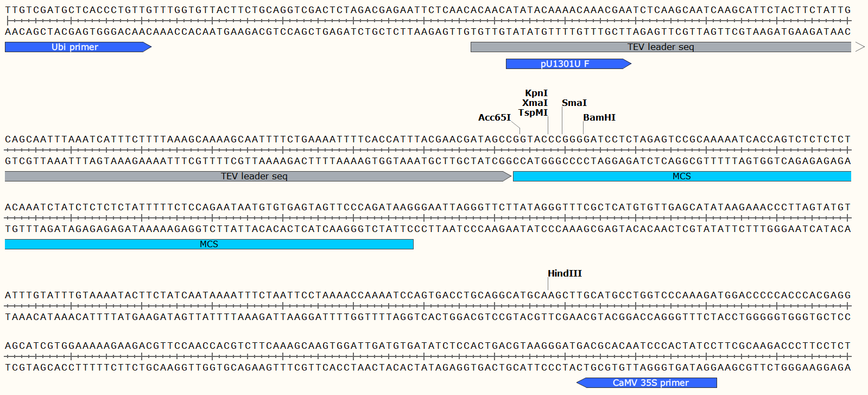Click the MCS feature beside TEV leader

[682, 177]
